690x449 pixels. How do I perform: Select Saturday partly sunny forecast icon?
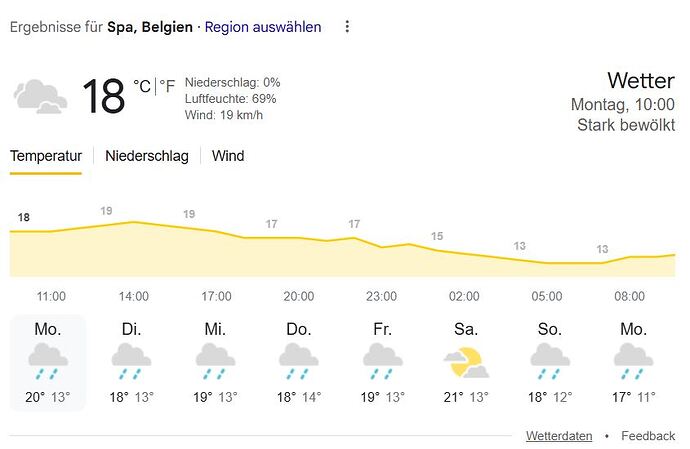466,362
